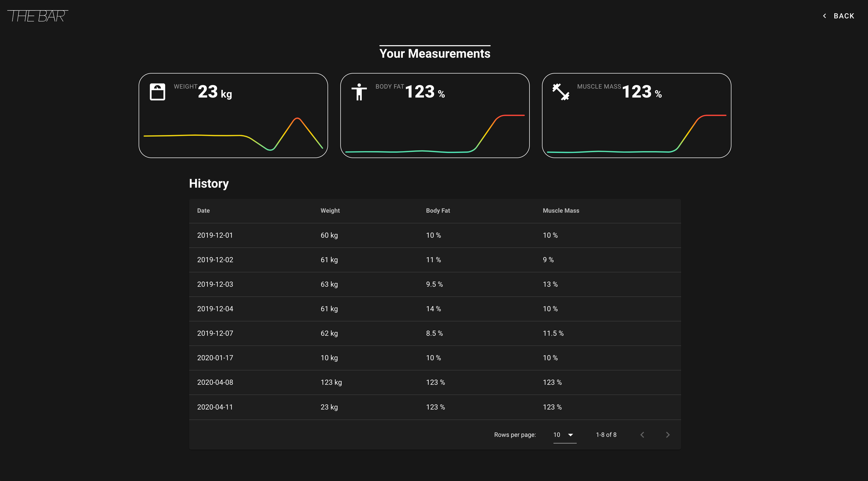The image size is (868, 481).
Task: Click the body fat person icon
Action: tap(359, 92)
